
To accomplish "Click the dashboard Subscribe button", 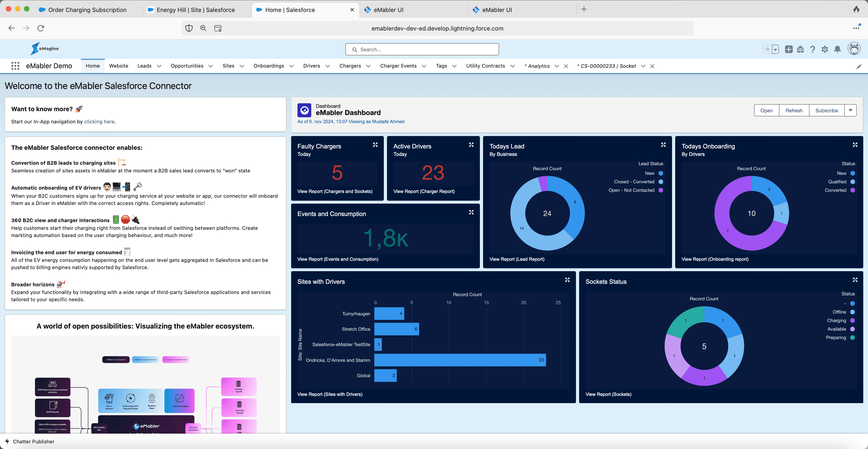I will pyautogui.click(x=827, y=110).
